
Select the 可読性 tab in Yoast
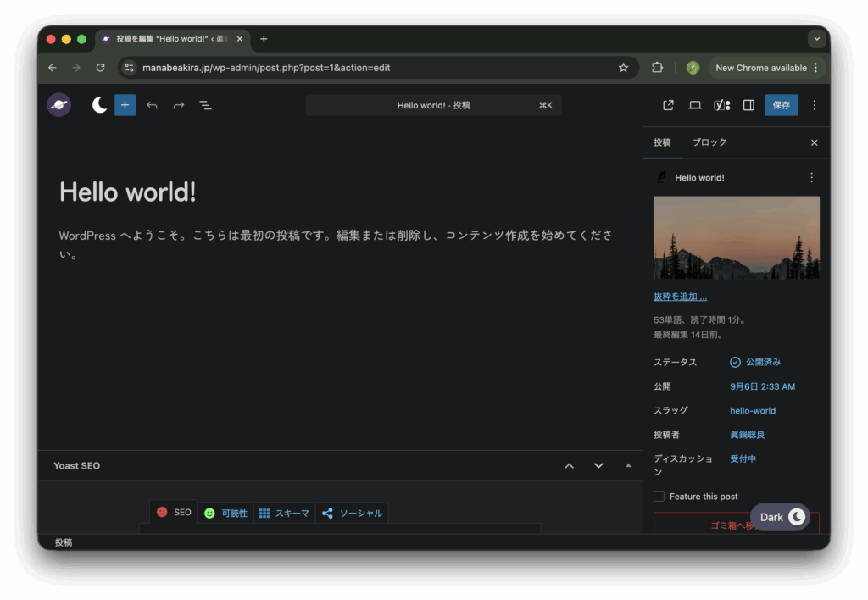click(x=226, y=513)
